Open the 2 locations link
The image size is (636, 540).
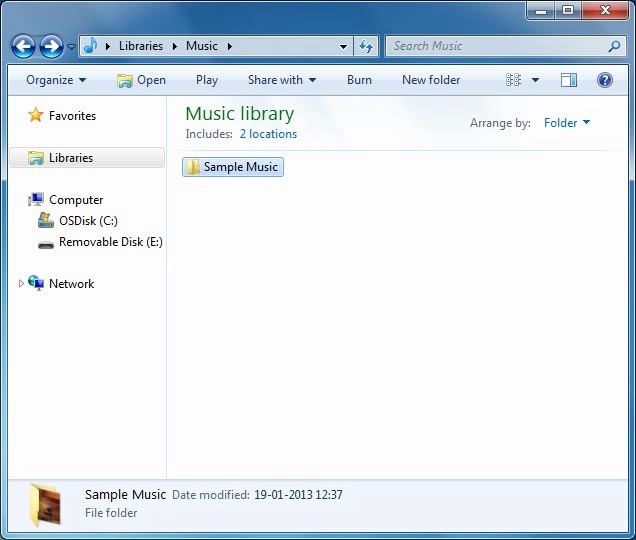[x=268, y=134]
